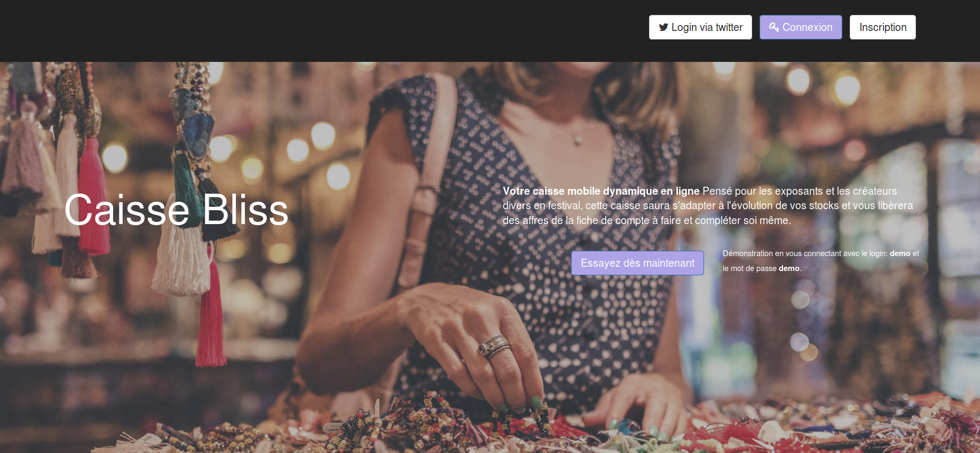Click the 'Démonstration en vous connectant' text
The width and height of the screenshot is (980, 453).
pyautogui.click(x=782, y=253)
